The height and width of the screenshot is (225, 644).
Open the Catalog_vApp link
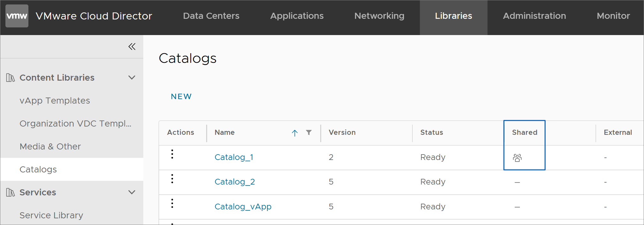(x=243, y=207)
